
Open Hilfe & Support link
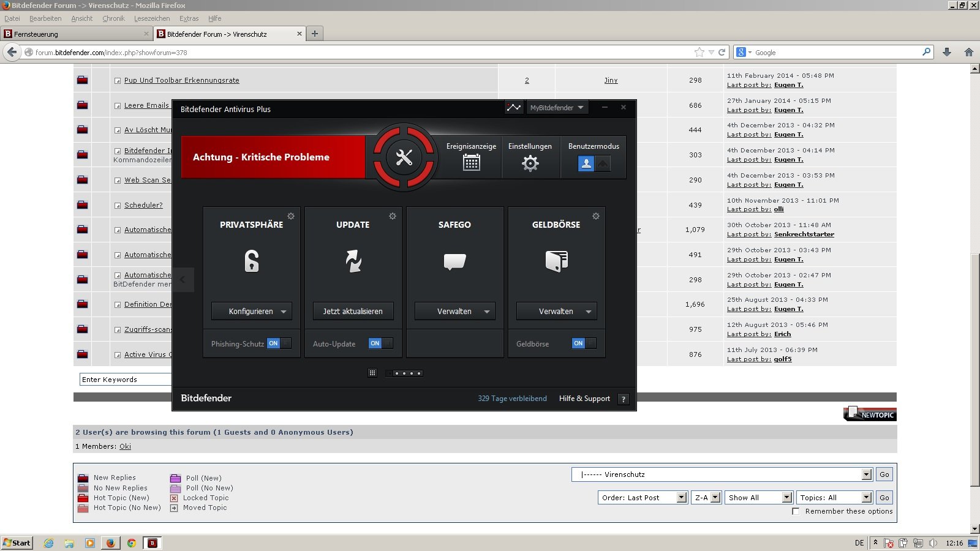point(584,399)
